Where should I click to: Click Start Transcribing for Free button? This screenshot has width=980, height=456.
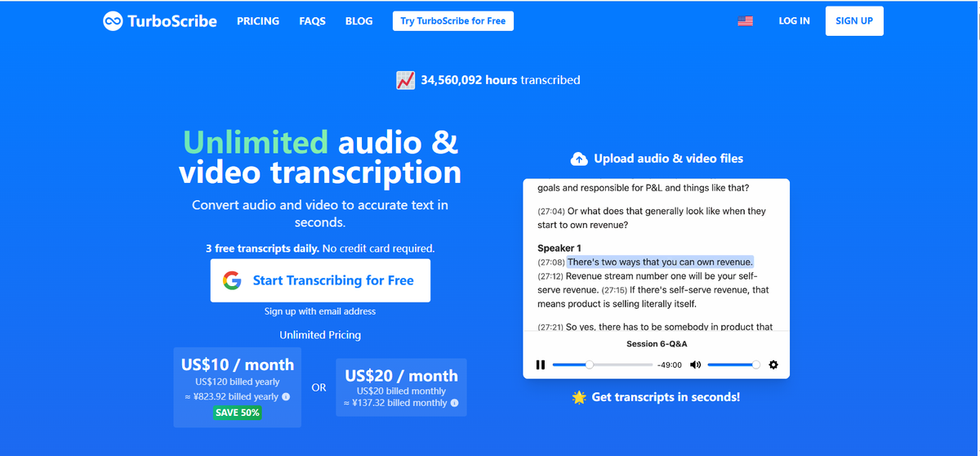(x=320, y=280)
